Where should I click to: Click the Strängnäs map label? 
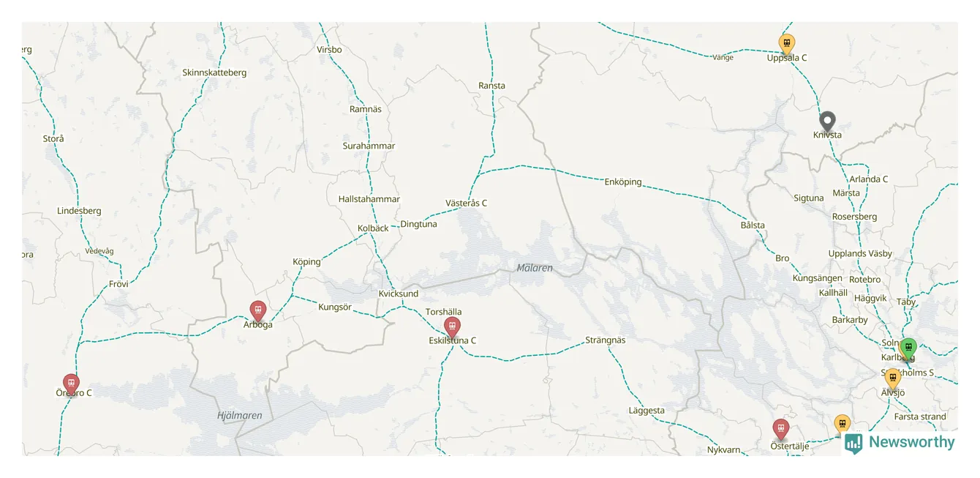(606, 340)
